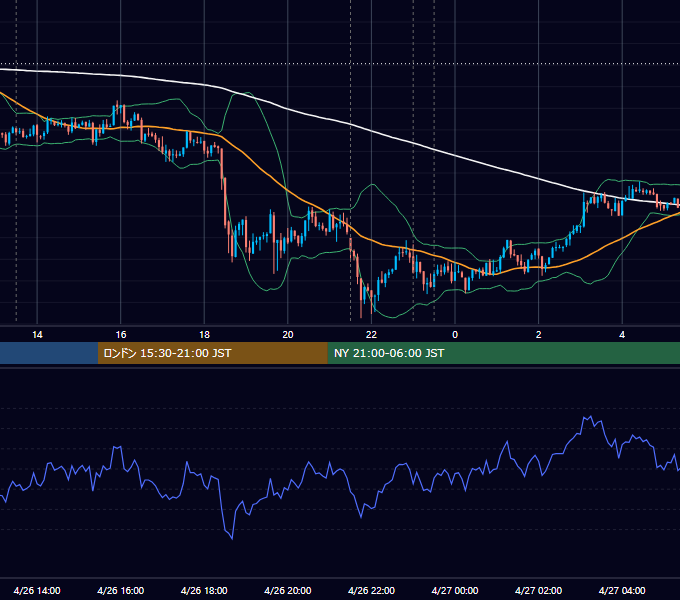The height and width of the screenshot is (600, 680).
Task: Click the 4/26 18:00 date label
Action: [204, 590]
